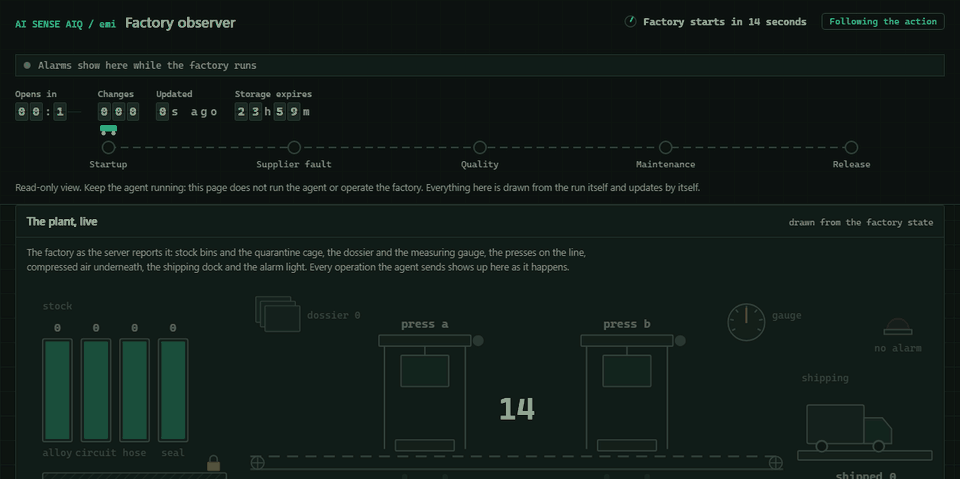
Task: Click the press a status indicator dot
Action: pyautogui.click(x=478, y=341)
